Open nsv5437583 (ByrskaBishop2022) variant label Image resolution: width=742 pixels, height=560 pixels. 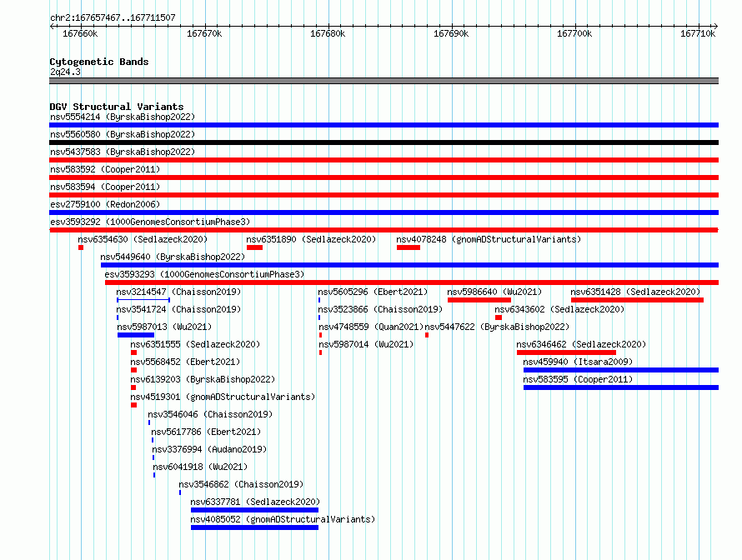click(123, 152)
